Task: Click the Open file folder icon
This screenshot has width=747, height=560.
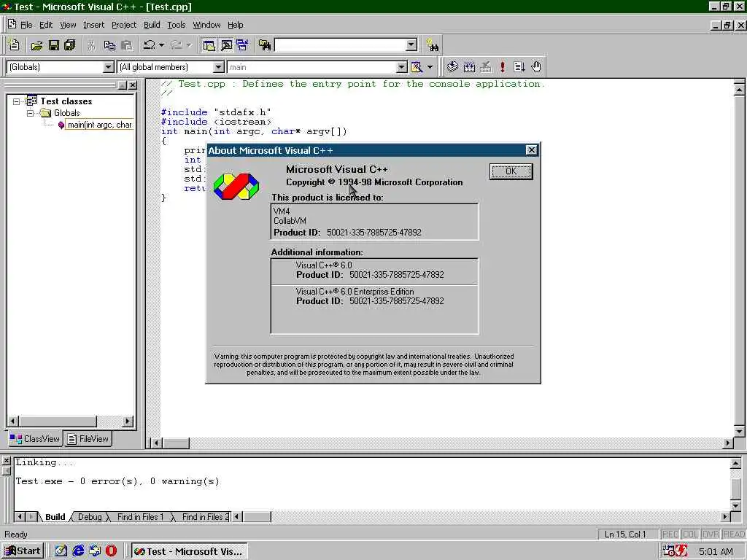Action: pos(36,45)
